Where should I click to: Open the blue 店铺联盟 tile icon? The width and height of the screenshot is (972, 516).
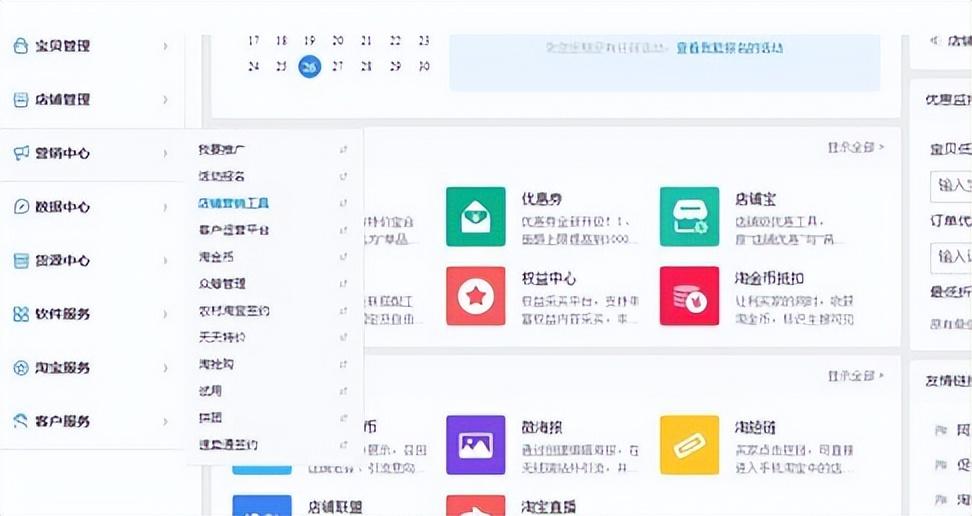(x=262, y=505)
